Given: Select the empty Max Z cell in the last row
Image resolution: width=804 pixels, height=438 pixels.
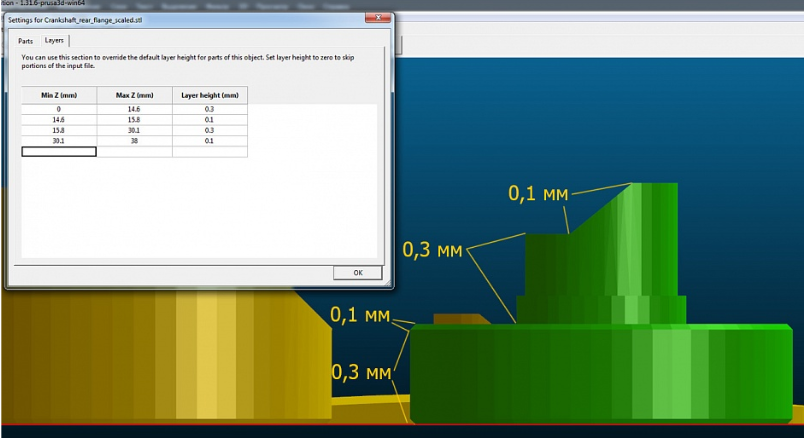Looking at the screenshot, I should coord(134,151).
